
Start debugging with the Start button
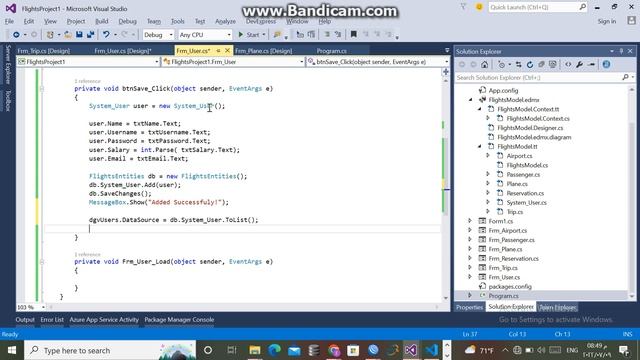249,35
